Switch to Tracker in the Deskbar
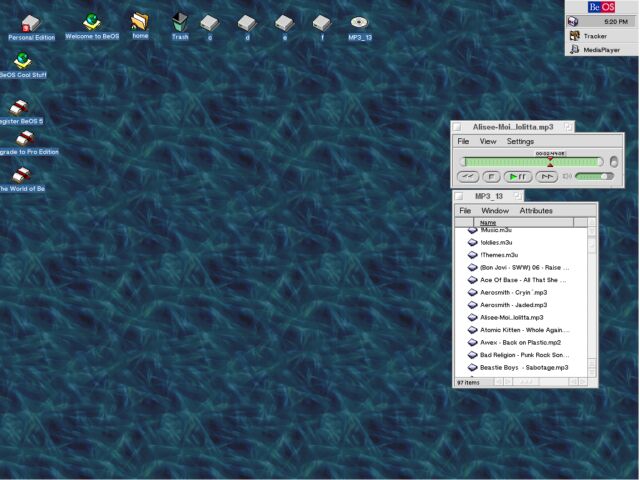 [602, 36]
